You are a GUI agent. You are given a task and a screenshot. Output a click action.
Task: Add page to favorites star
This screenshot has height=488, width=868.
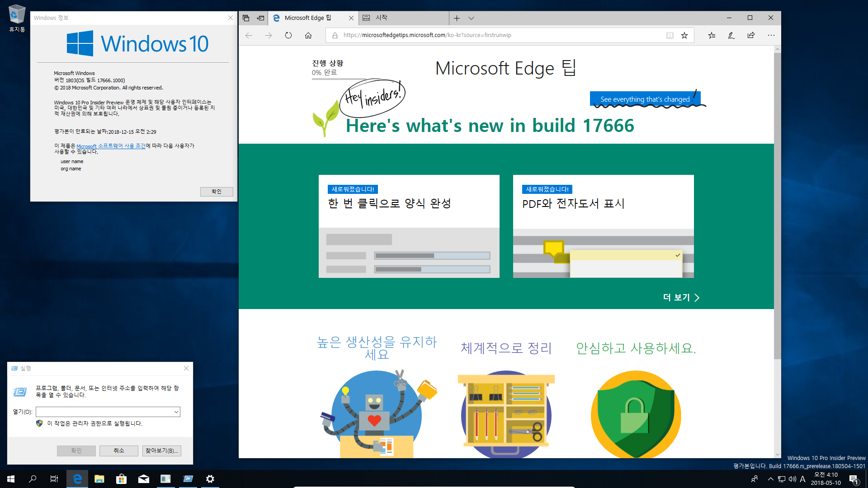point(684,35)
